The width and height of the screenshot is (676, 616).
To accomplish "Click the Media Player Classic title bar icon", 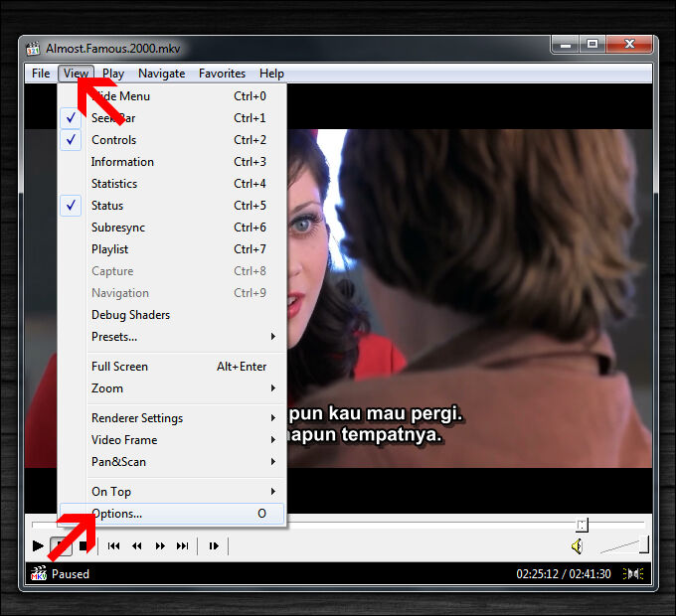I will pyautogui.click(x=33, y=49).
